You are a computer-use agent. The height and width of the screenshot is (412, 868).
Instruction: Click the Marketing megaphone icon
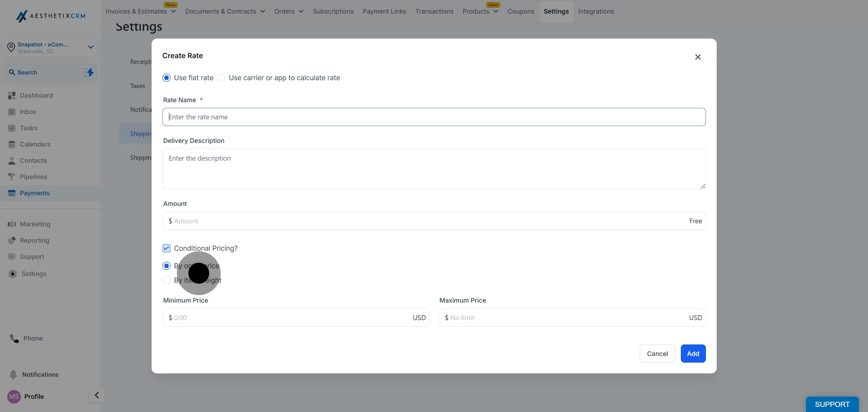coord(11,224)
